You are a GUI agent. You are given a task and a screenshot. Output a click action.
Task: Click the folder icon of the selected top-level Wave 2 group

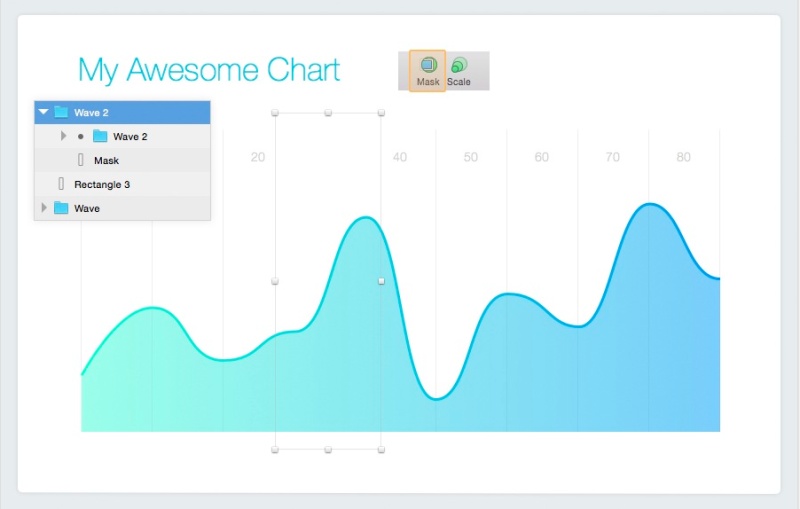coord(62,112)
